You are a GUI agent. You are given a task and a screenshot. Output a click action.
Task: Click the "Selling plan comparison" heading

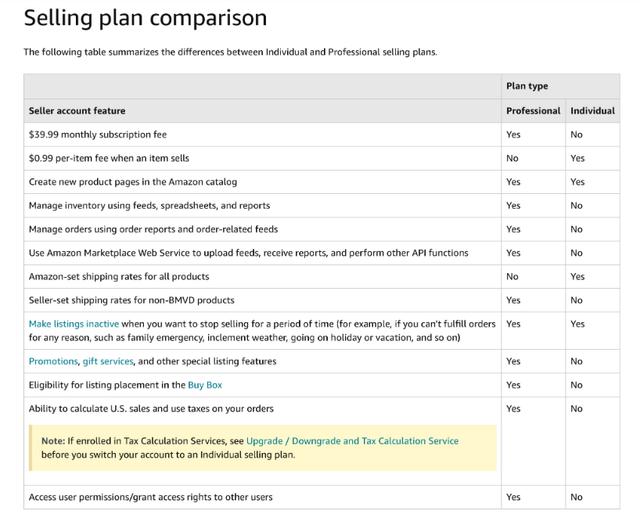click(x=145, y=18)
